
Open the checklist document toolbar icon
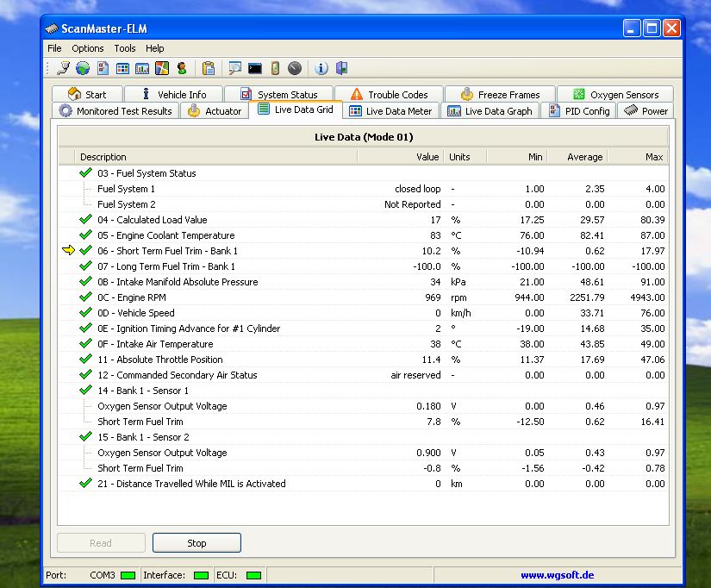click(x=103, y=68)
